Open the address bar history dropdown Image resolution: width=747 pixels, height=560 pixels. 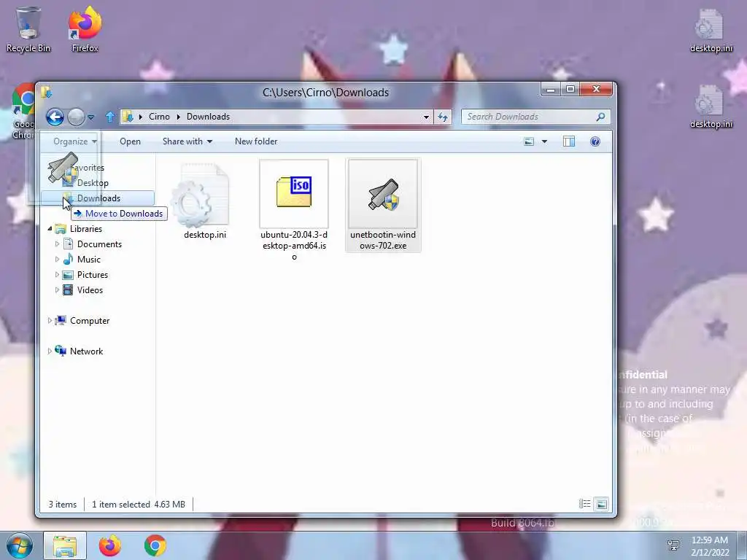[x=426, y=117]
